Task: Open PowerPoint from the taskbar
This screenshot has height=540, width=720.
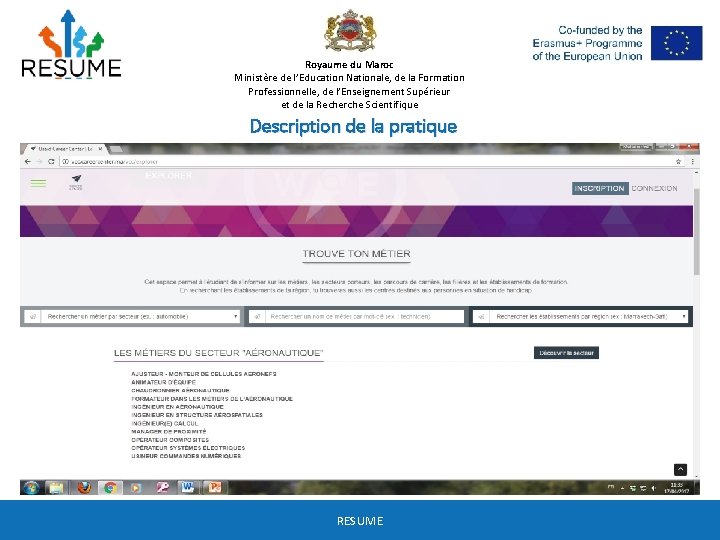Action: coord(214,487)
